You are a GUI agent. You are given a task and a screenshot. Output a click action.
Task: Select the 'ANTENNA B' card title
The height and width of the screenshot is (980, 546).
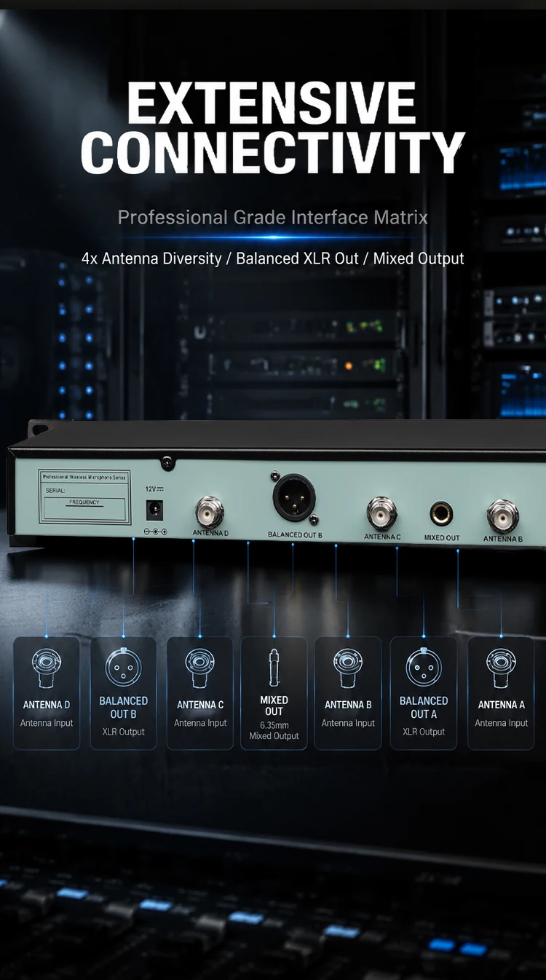click(x=348, y=705)
